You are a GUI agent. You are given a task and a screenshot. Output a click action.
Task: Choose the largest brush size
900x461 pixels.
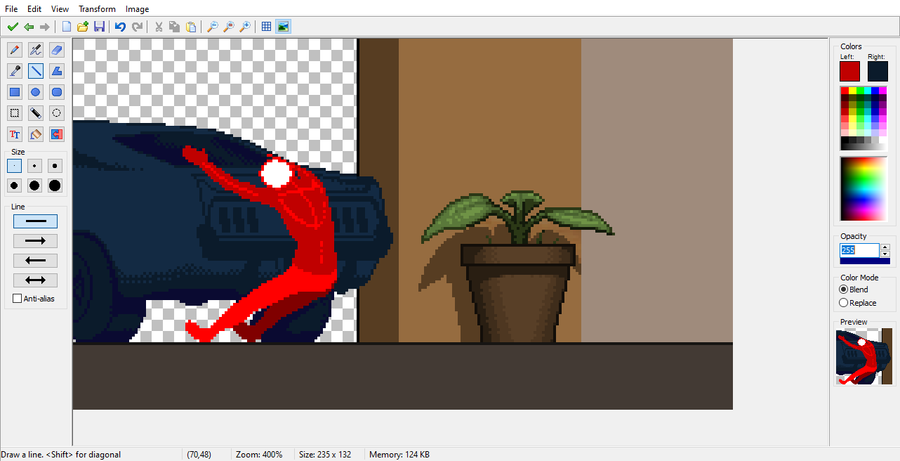(x=55, y=185)
